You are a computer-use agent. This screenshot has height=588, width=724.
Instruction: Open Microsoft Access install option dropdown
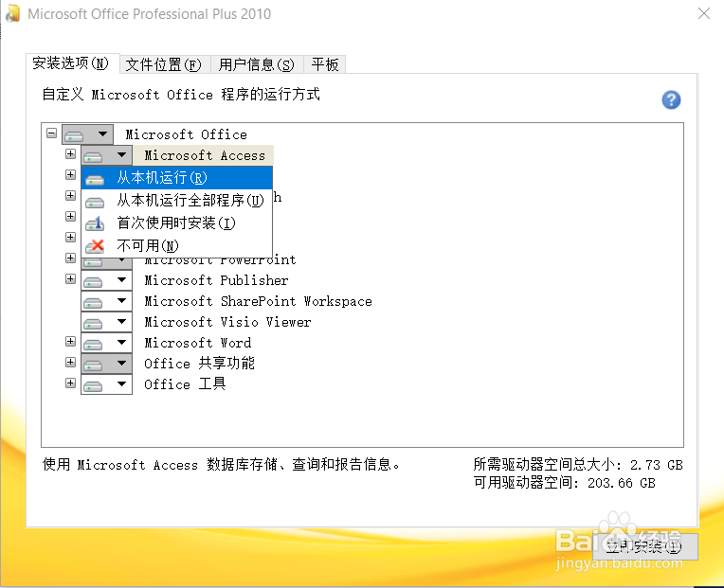(x=107, y=155)
